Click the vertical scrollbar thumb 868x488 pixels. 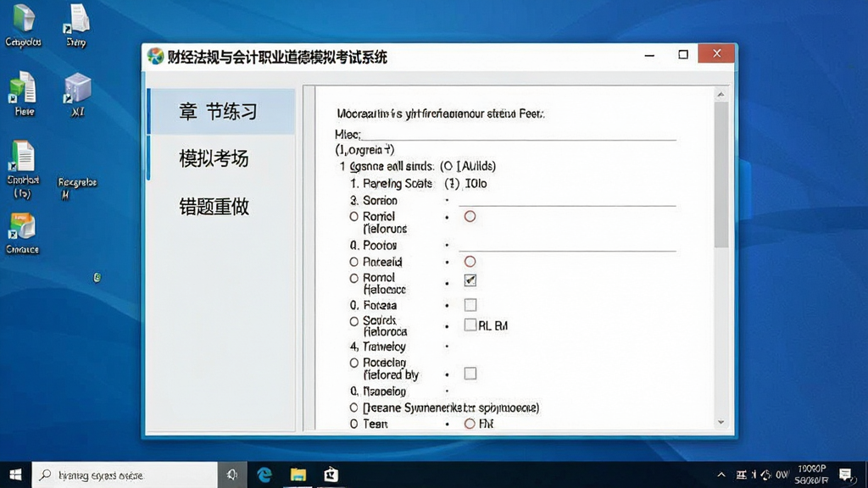point(721,175)
